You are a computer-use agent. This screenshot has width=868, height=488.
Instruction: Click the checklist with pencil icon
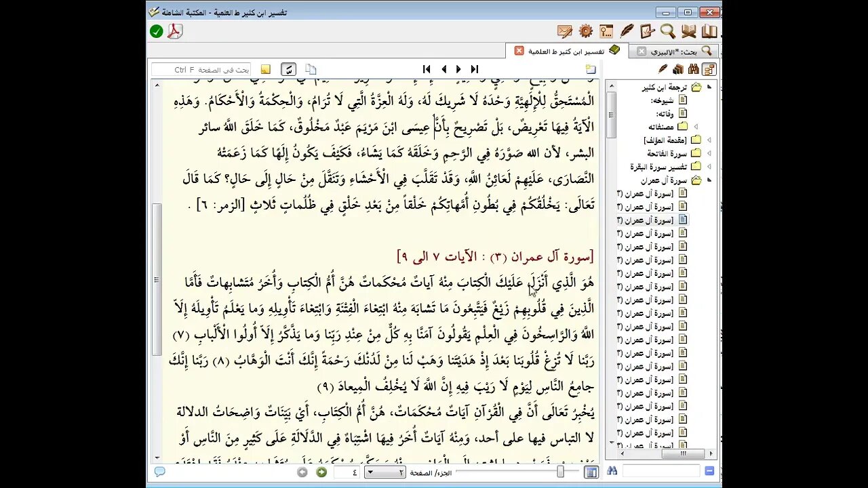point(648,31)
